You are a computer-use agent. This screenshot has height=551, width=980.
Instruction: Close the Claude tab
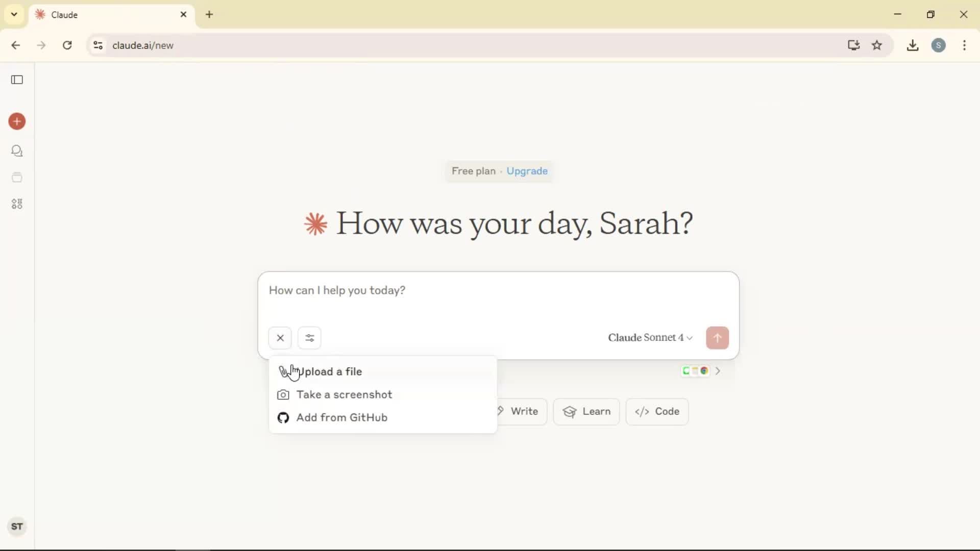[x=184, y=14]
